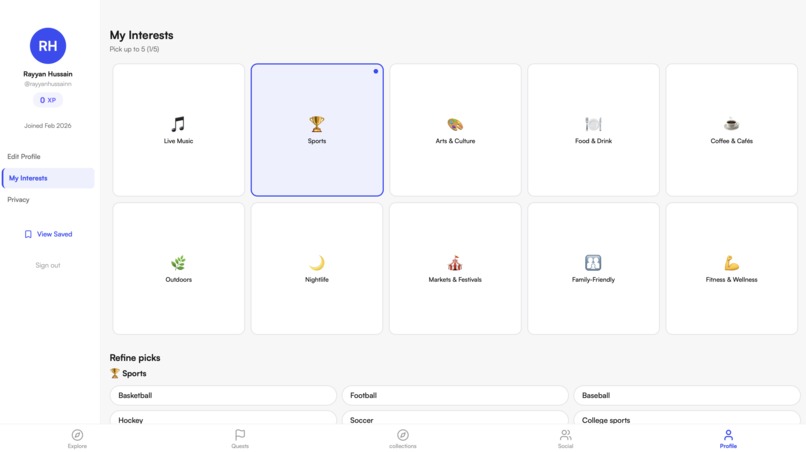Choose the Fitness & Wellness interest card
The width and height of the screenshot is (806, 452).
(x=731, y=268)
